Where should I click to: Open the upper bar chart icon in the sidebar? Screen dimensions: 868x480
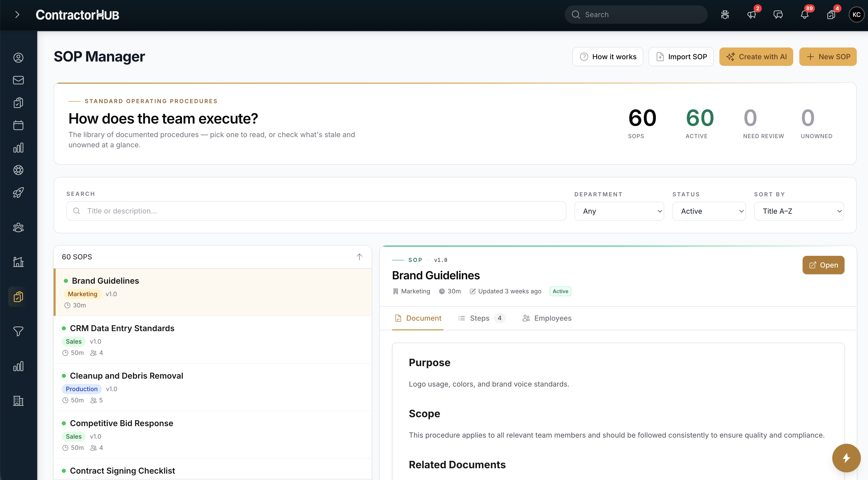click(18, 148)
